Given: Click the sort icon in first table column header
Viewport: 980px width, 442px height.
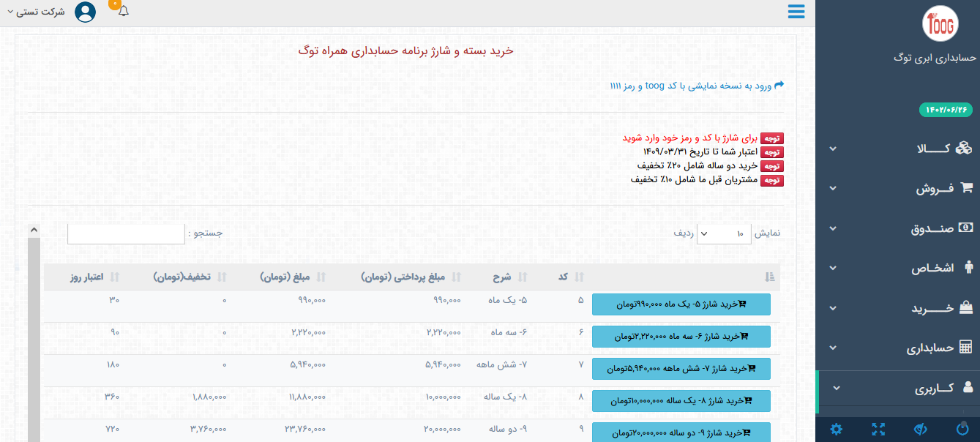Looking at the screenshot, I should point(769,277).
